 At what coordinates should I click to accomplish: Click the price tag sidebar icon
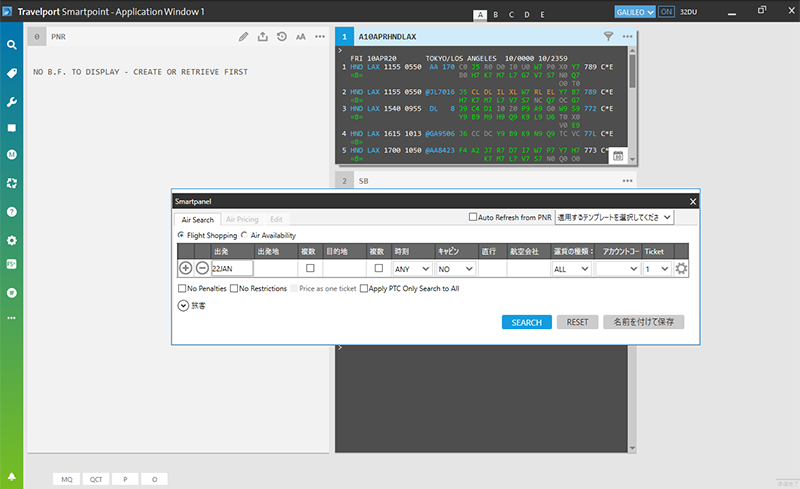pos(11,74)
